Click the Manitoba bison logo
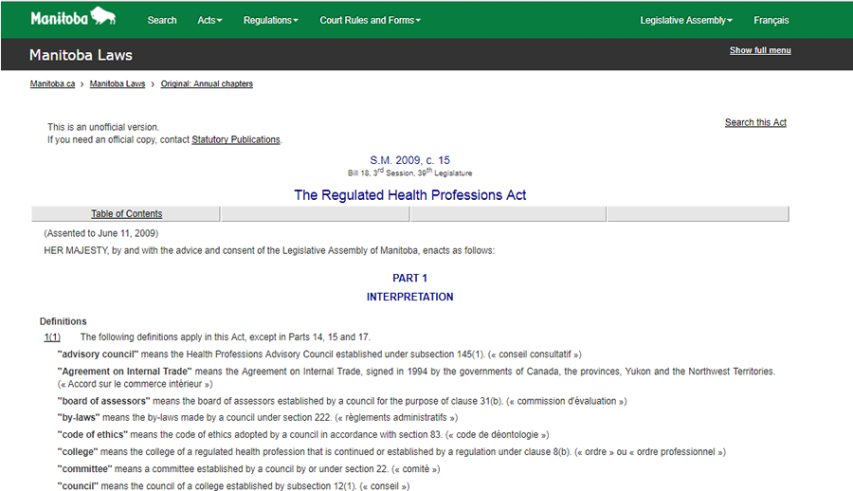The width and height of the screenshot is (853, 491). [72, 18]
